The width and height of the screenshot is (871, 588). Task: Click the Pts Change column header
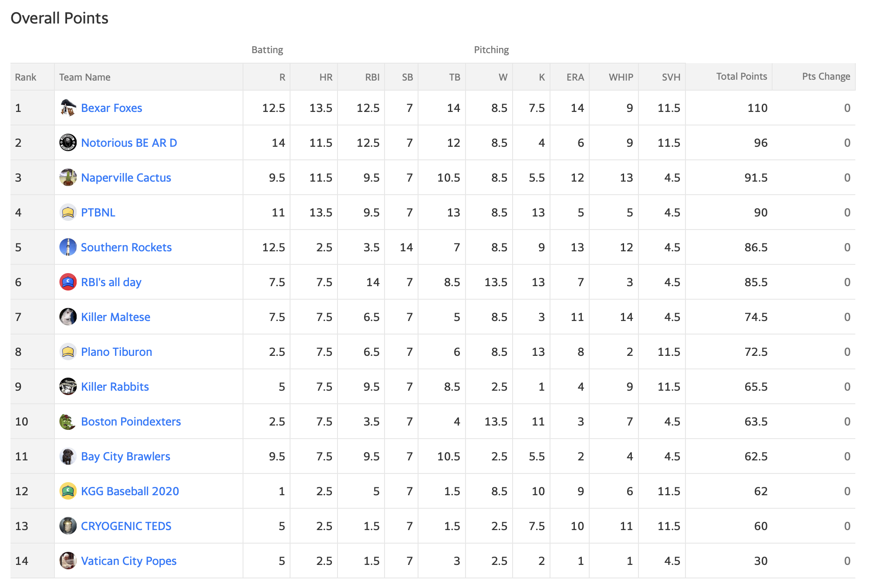pyautogui.click(x=826, y=76)
